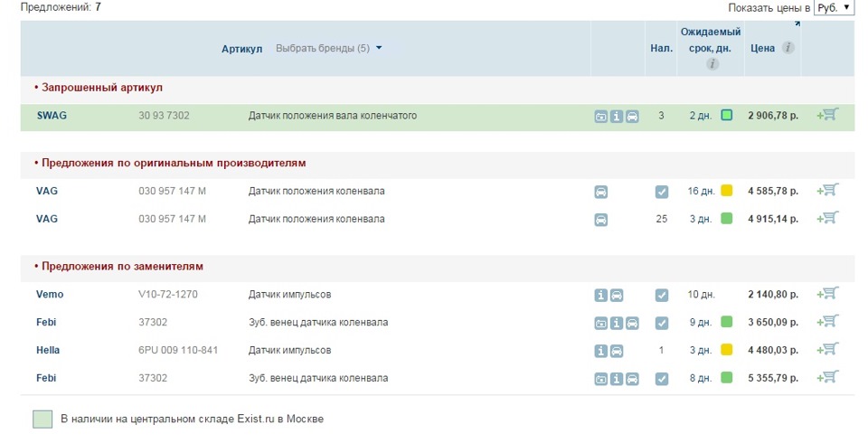Open Hella brand link
Image resolution: width=868 pixels, height=443 pixels.
[x=50, y=350]
